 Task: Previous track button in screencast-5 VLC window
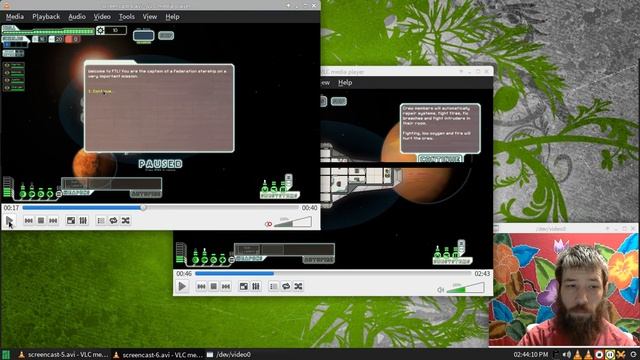point(29,221)
